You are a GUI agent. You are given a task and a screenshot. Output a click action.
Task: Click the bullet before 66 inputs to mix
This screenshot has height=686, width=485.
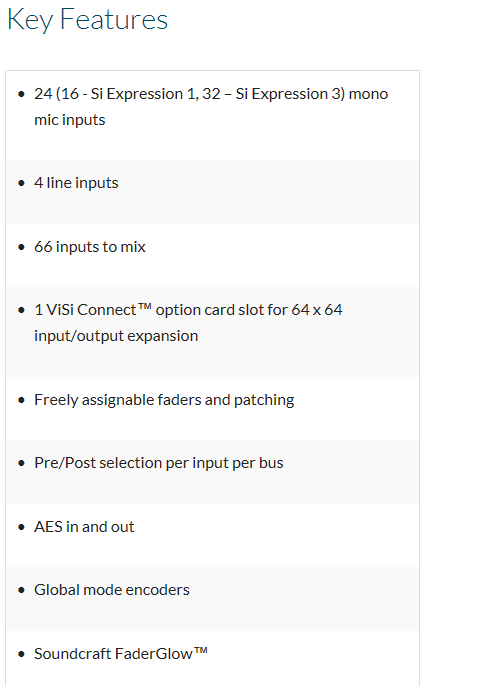coord(21,247)
